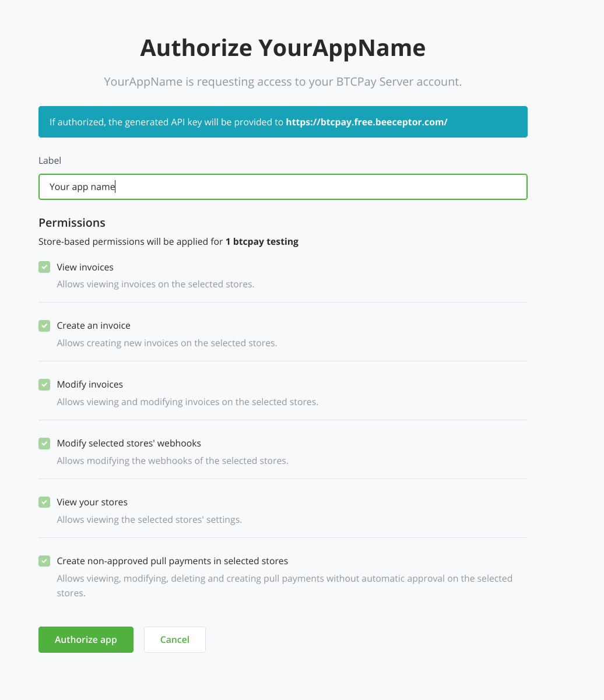Viewport: 604px width, 700px height.
Task: Click the "Permissions" section heading
Action: pyautogui.click(x=72, y=223)
